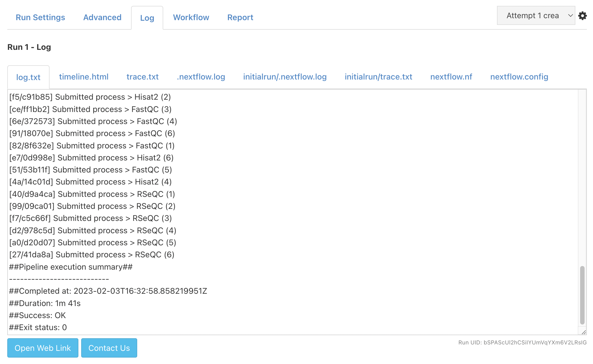This screenshot has height=364, width=593.
Task: Select the Log tab
Action: point(147,18)
